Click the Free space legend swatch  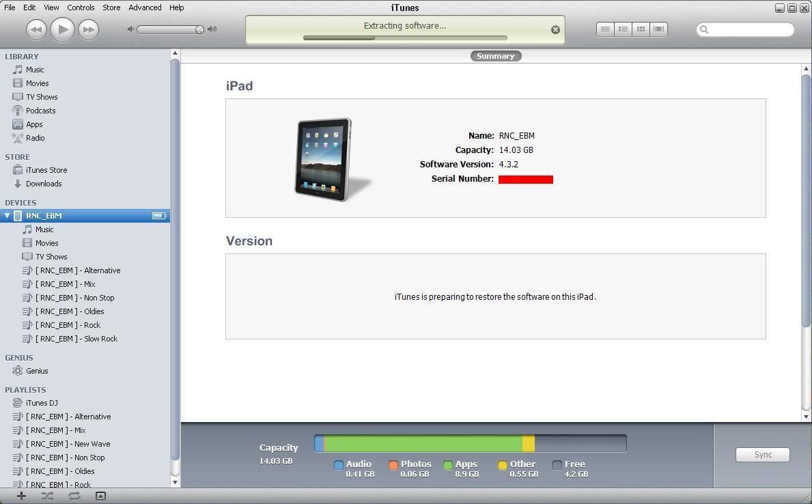(557, 464)
